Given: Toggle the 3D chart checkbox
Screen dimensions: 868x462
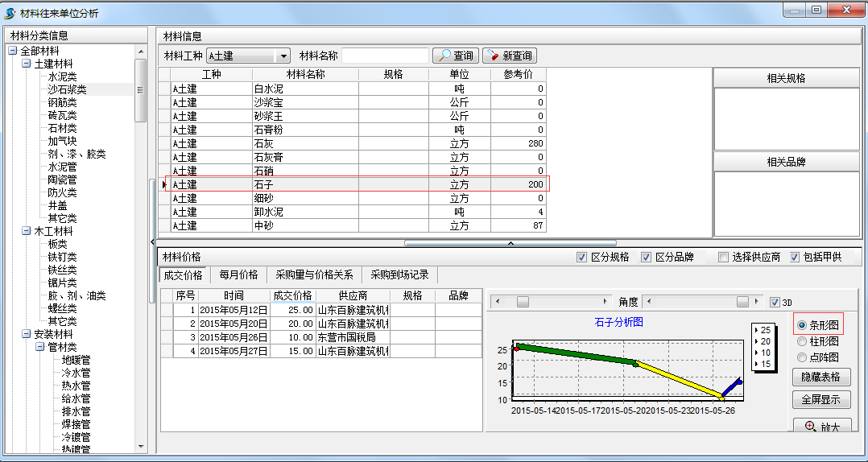Looking at the screenshot, I should point(775,302).
